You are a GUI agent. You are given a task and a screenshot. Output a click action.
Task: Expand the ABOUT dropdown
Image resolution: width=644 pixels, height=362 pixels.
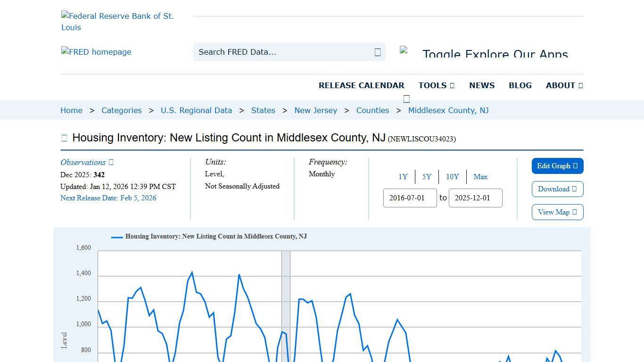(x=564, y=85)
